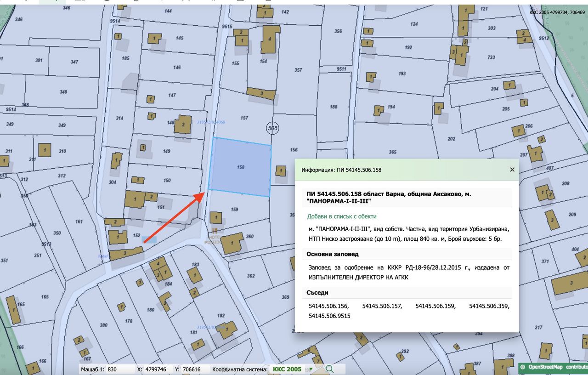Click the X coordinate input field
This screenshot has height=375, width=588.
pos(157,369)
